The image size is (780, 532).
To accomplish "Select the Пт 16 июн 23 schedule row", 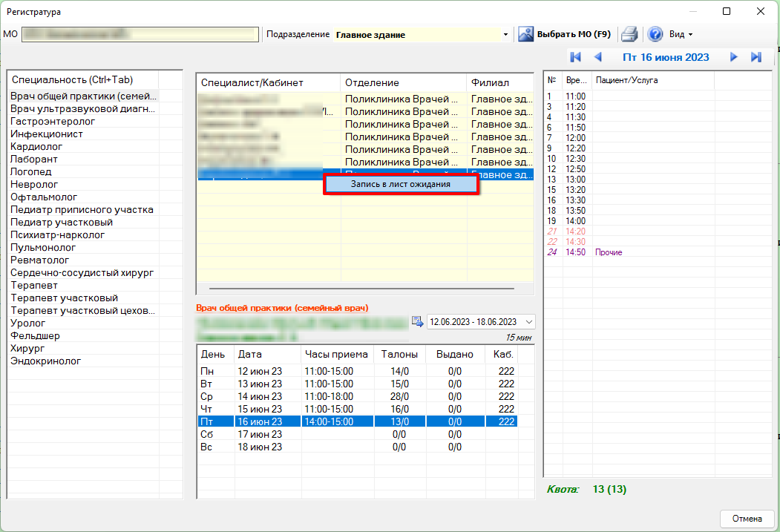I will (x=358, y=421).
